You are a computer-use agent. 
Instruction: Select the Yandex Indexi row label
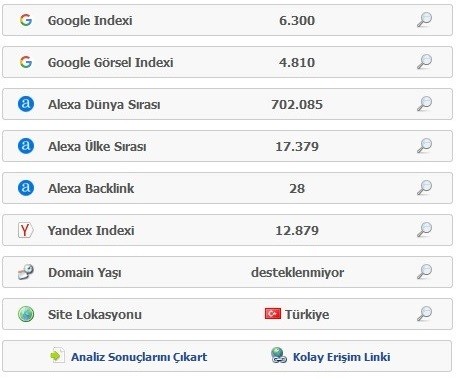(x=91, y=230)
